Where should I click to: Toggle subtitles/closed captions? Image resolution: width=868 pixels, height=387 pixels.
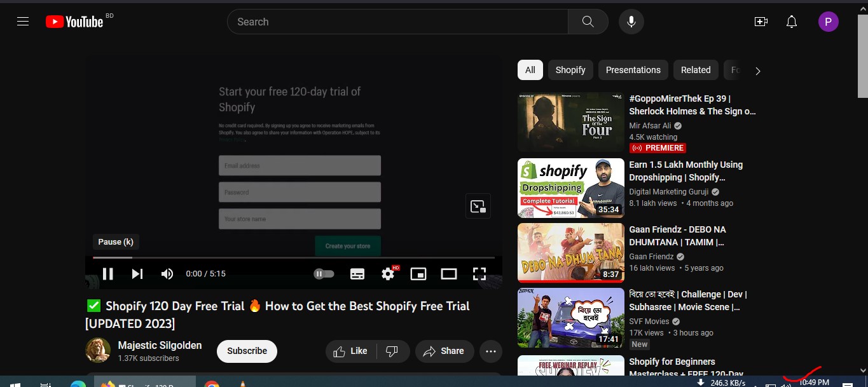(x=357, y=274)
